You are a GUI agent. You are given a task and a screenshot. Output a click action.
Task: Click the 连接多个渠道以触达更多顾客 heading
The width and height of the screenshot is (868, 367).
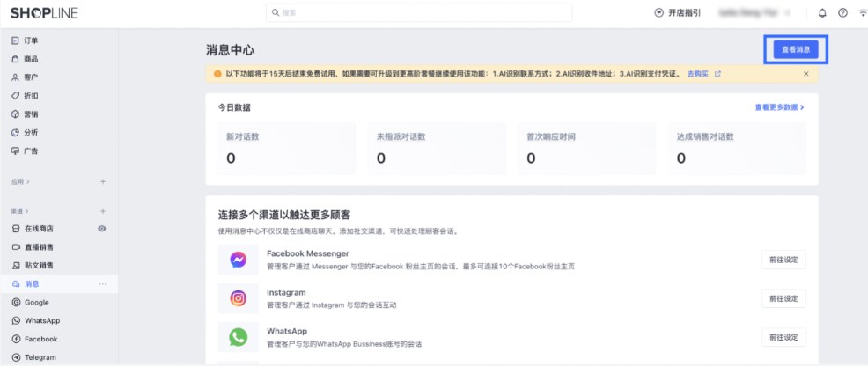(284, 215)
